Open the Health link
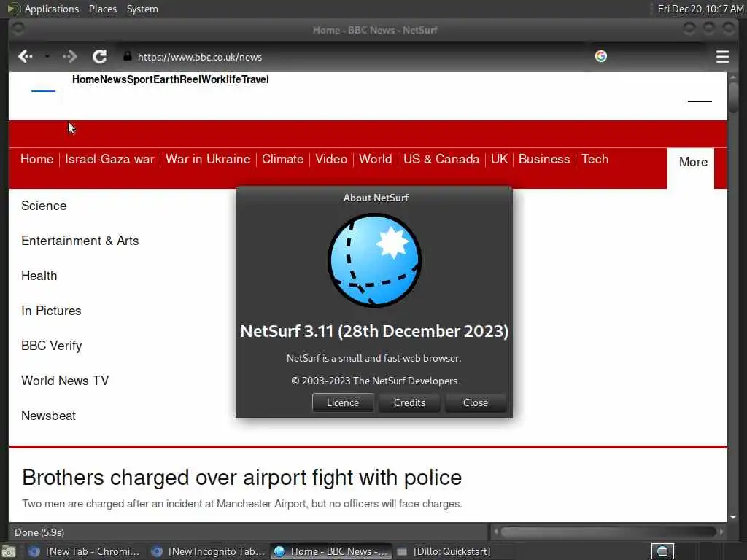The image size is (747, 560). pos(39,276)
